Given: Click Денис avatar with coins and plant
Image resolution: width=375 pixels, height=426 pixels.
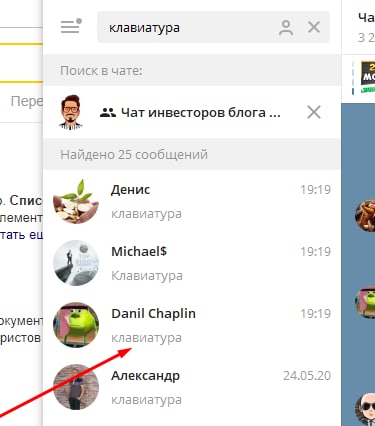Looking at the screenshot, I should (x=76, y=201).
